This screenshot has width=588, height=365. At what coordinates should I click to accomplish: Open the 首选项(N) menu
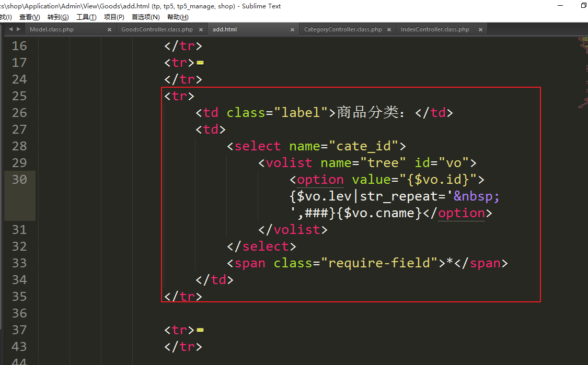146,17
